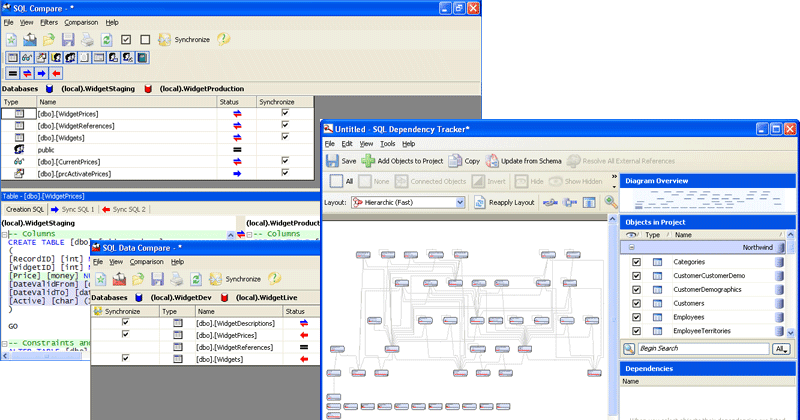
Task: Expand the toolbar overflow chevron in Dependency Tracker
Action: click(x=614, y=177)
